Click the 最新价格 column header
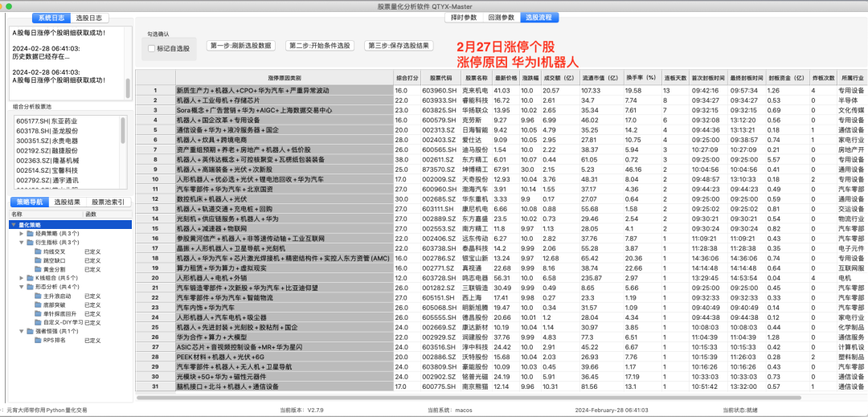This screenshot has height=417, width=868. (506, 79)
